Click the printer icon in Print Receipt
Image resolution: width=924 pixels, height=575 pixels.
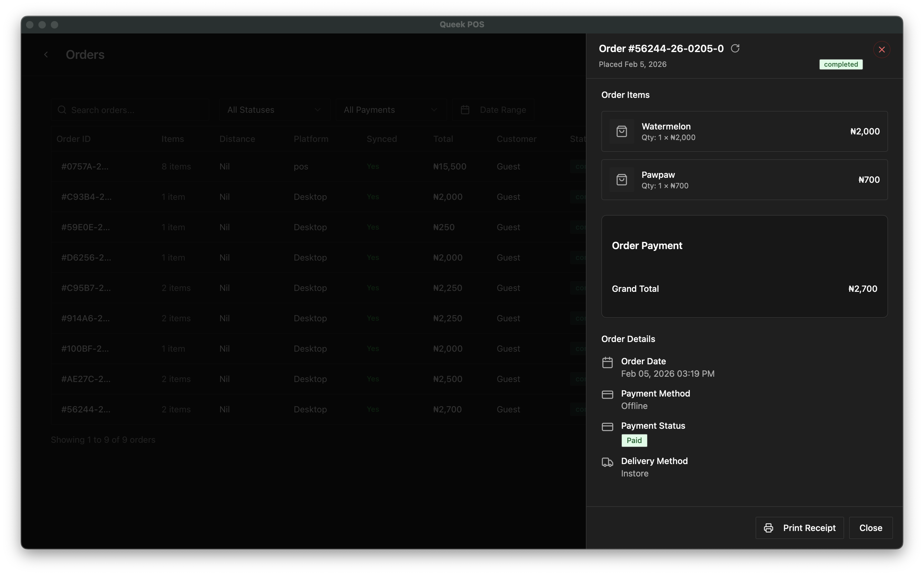point(768,528)
